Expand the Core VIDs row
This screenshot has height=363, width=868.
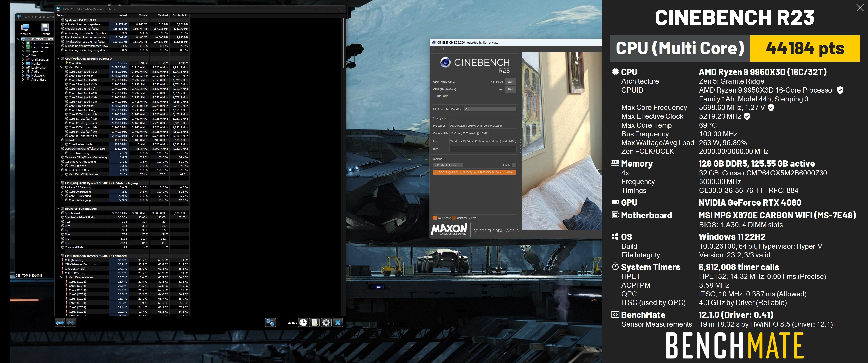62,63
